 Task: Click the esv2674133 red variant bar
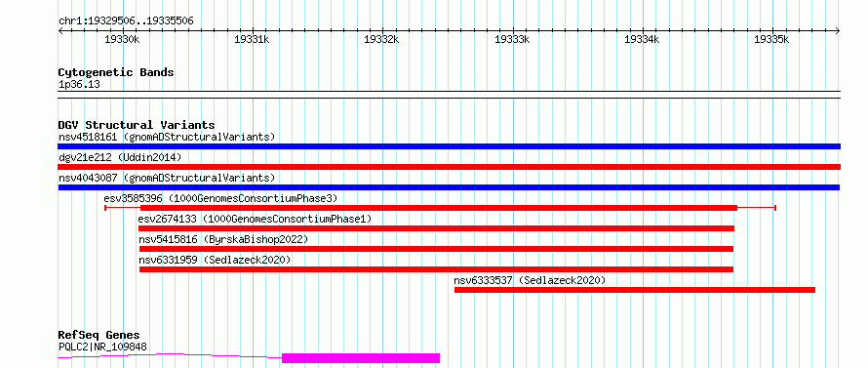(436, 228)
